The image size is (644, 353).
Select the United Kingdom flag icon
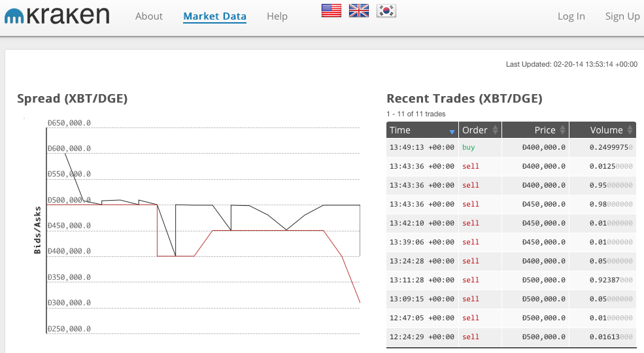(359, 10)
